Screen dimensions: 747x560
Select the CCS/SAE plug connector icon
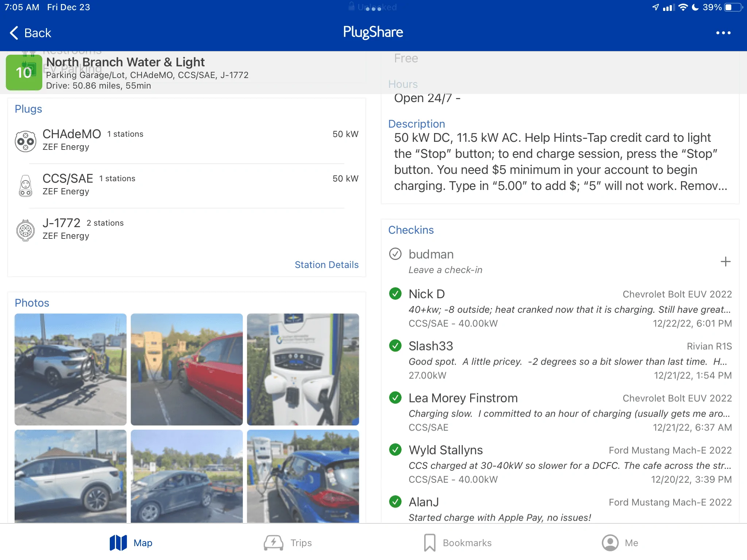pos(26,186)
